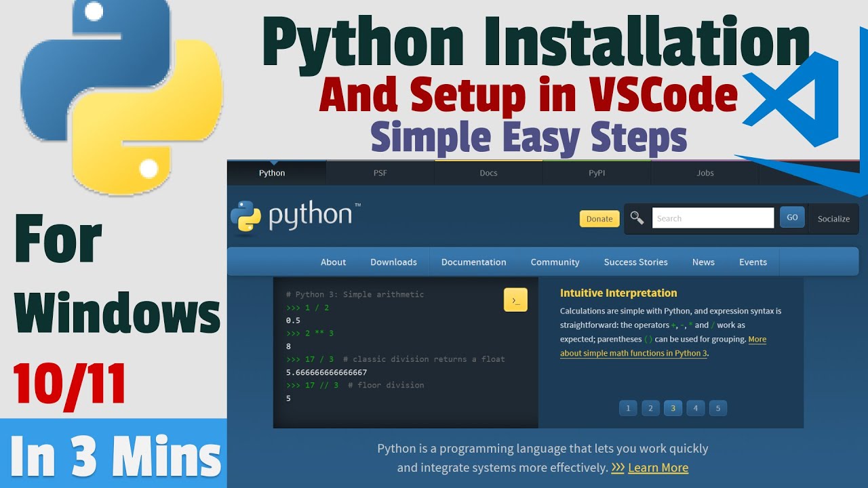
Task: Go to the PyPI tab
Action: coord(597,173)
